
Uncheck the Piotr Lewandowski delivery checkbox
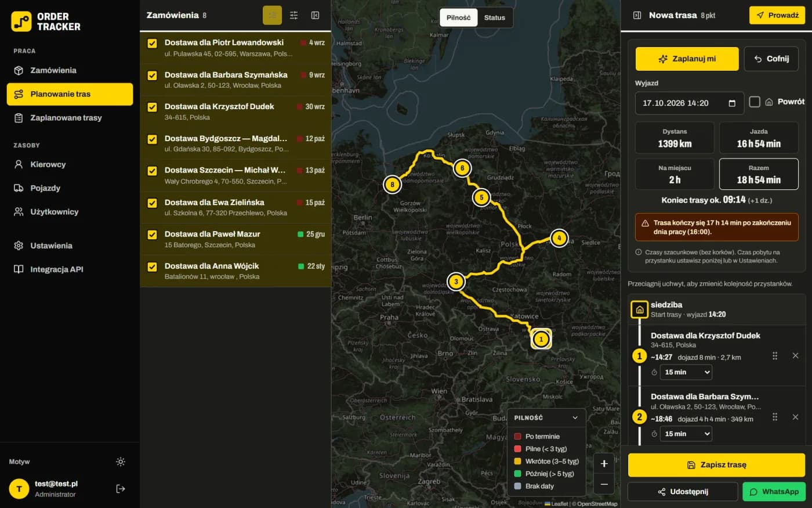pos(152,44)
